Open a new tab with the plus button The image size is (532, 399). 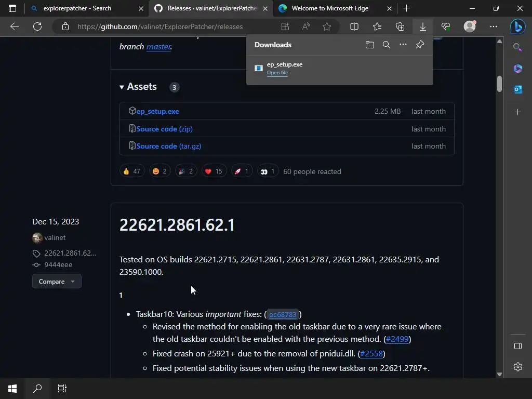point(406,8)
